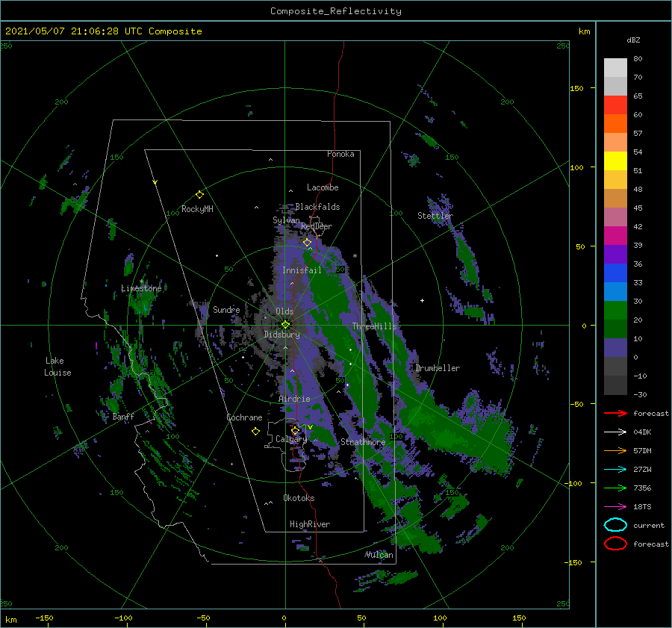Click the Innisfail city label
672x628 pixels.
pos(302,270)
